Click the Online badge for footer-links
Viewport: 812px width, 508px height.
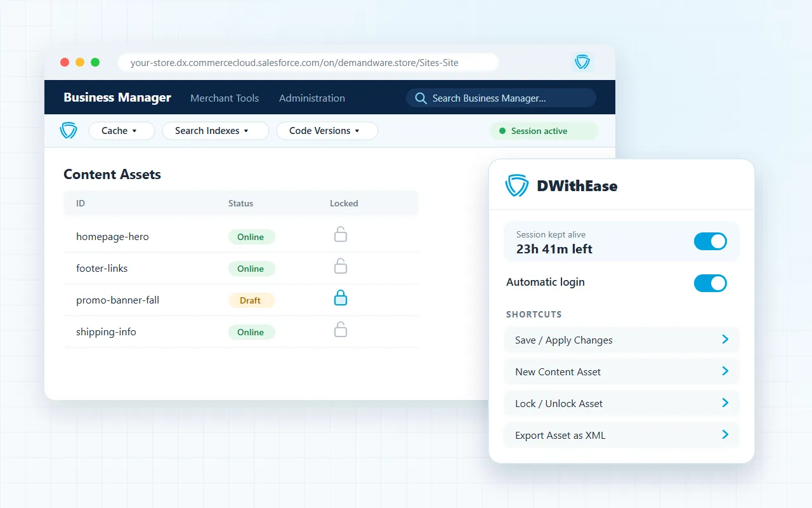[252, 269]
